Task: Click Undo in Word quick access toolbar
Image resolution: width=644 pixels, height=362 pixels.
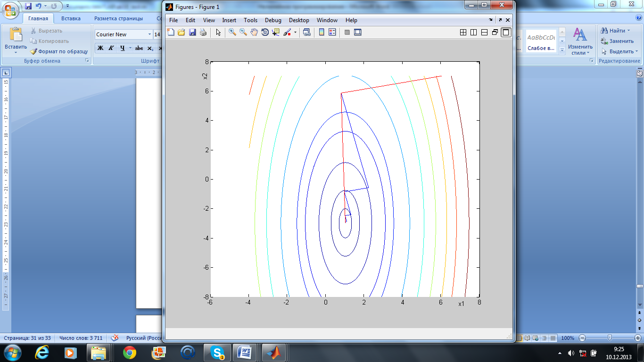Action: point(38,6)
